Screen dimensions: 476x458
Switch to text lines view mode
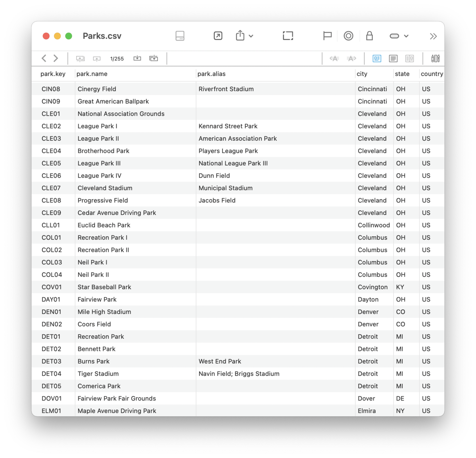point(393,59)
